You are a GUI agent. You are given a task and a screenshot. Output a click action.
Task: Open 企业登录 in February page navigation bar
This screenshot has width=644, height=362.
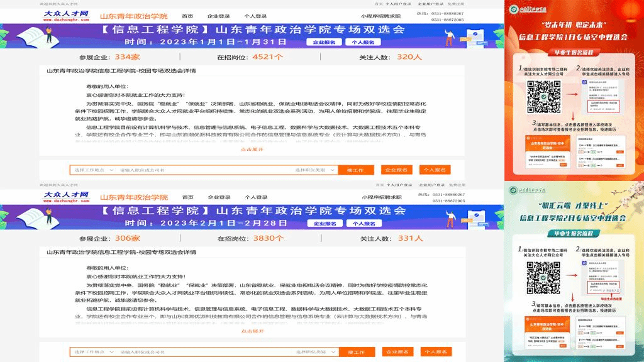tap(219, 197)
